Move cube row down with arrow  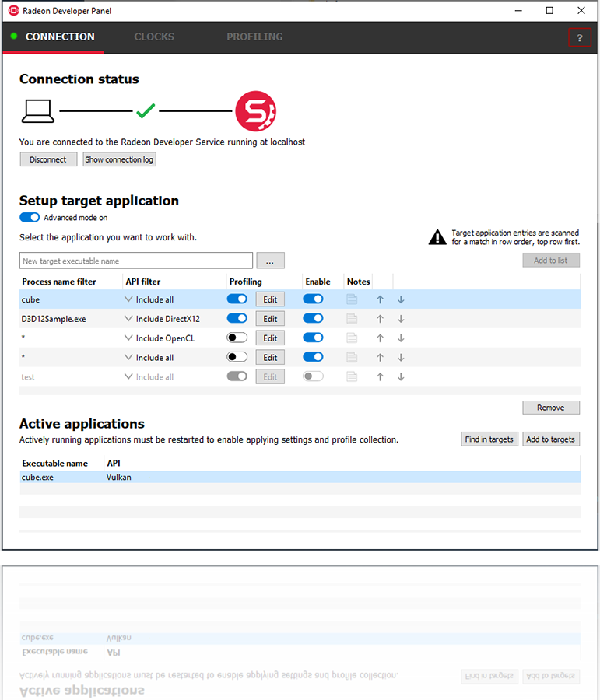[401, 299]
